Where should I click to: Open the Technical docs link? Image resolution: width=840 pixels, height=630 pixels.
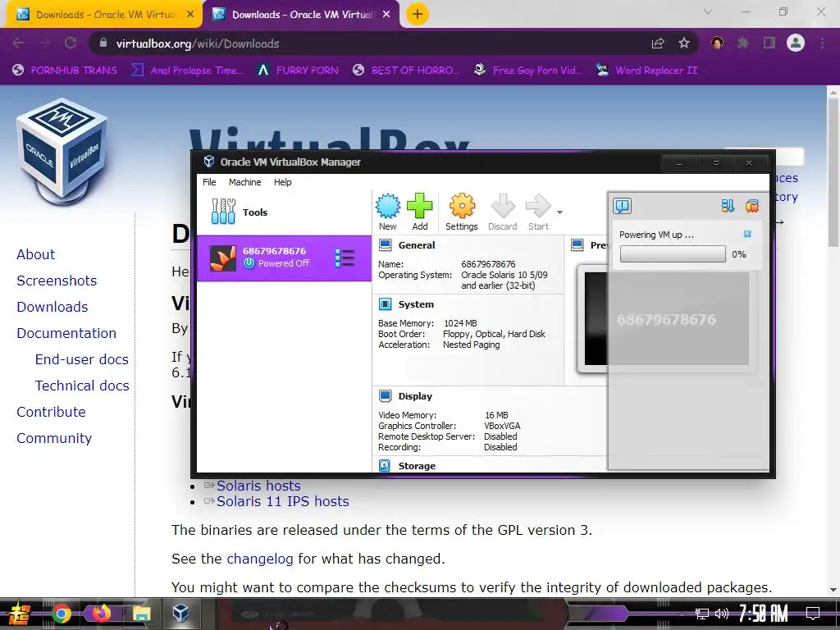pyautogui.click(x=82, y=386)
